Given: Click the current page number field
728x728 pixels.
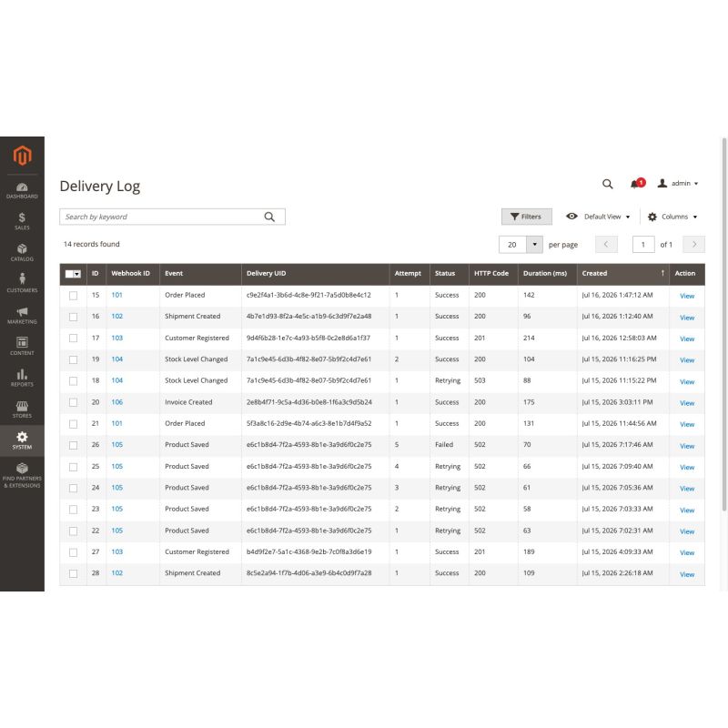Looking at the screenshot, I should tap(643, 244).
